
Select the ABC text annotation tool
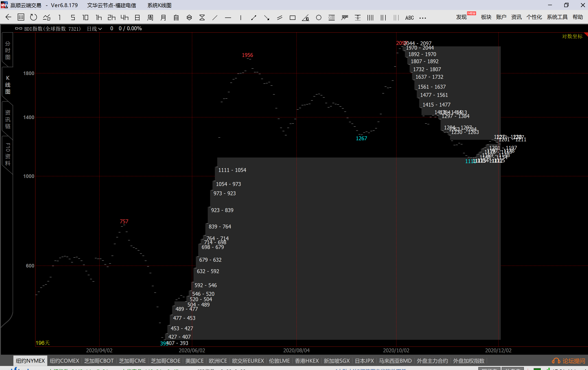409,17
